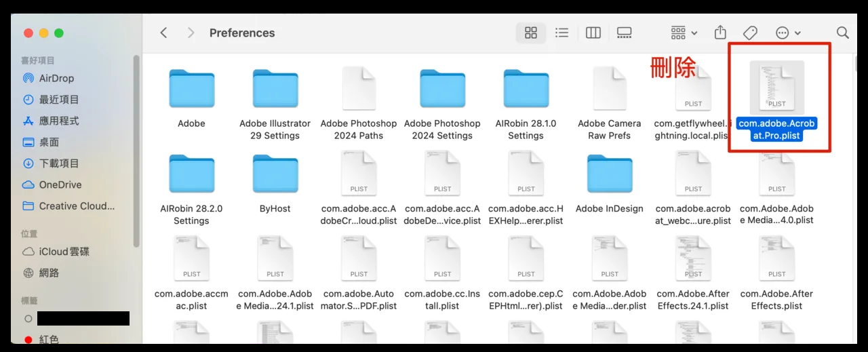The image size is (868, 352).
Task: Click the search magnifier icon
Action: coord(843,33)
